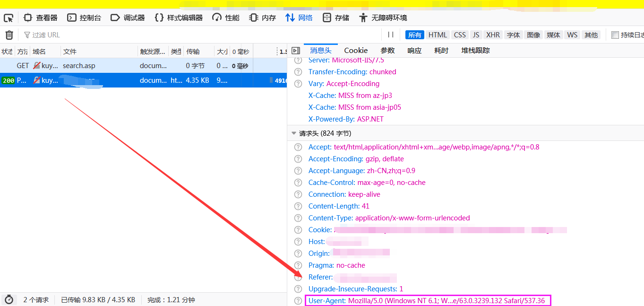Enable the 持续日志 persist logs checkbox
The height and width of the screenshot is (306, 644).
point(615,35)
